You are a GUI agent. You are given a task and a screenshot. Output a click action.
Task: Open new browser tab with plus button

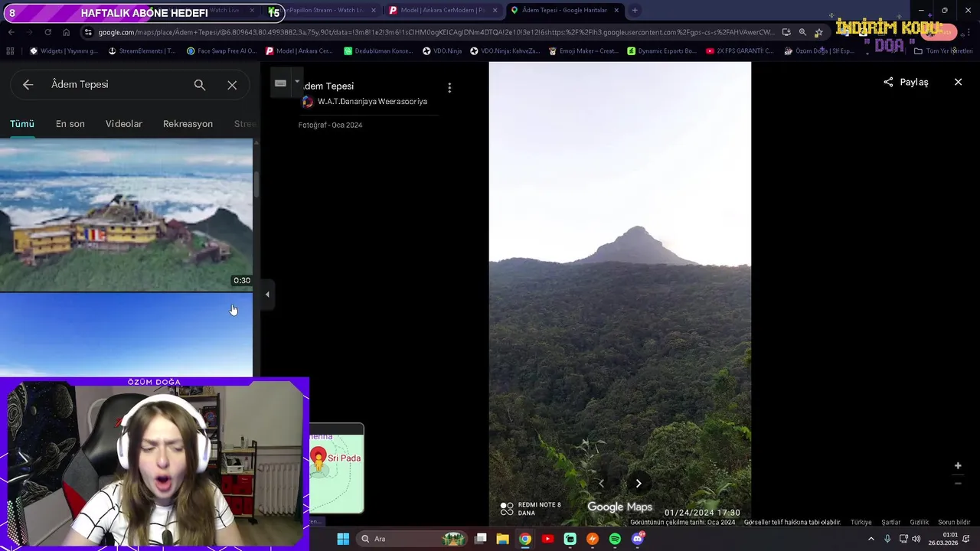[x=635, y=10]
